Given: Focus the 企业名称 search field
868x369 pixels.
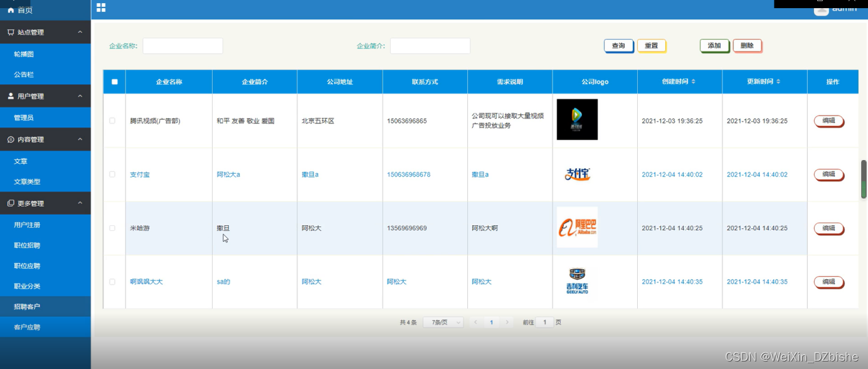Looking at the screenshot, I should point(183,46).
